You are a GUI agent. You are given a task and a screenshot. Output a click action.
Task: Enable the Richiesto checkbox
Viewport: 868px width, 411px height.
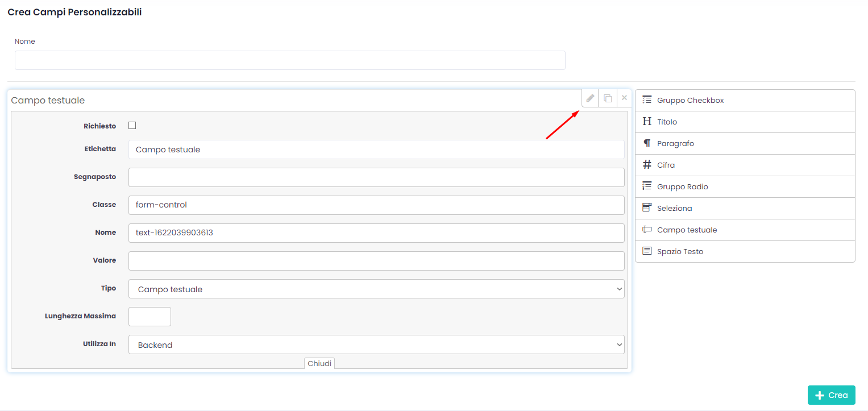(x=132, y=126)
